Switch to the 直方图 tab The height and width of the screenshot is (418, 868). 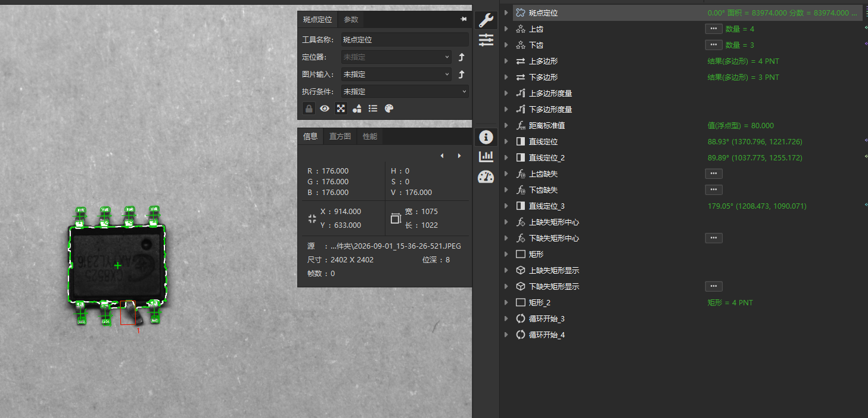pos(340,136)
